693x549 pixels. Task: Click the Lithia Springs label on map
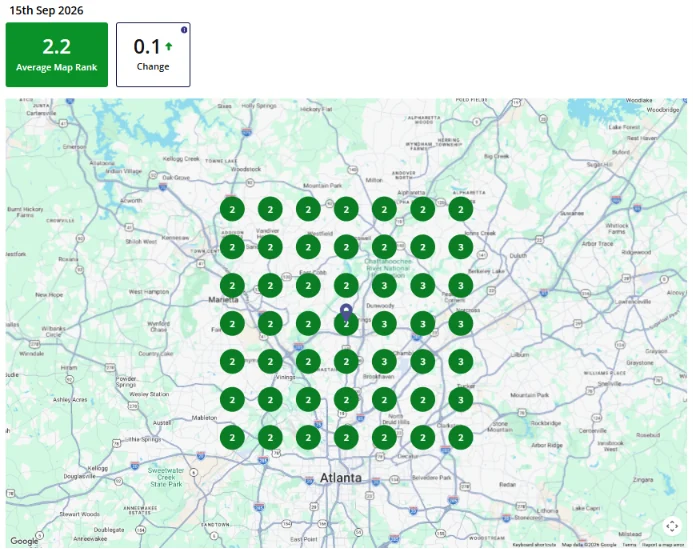tap(143, 439)
